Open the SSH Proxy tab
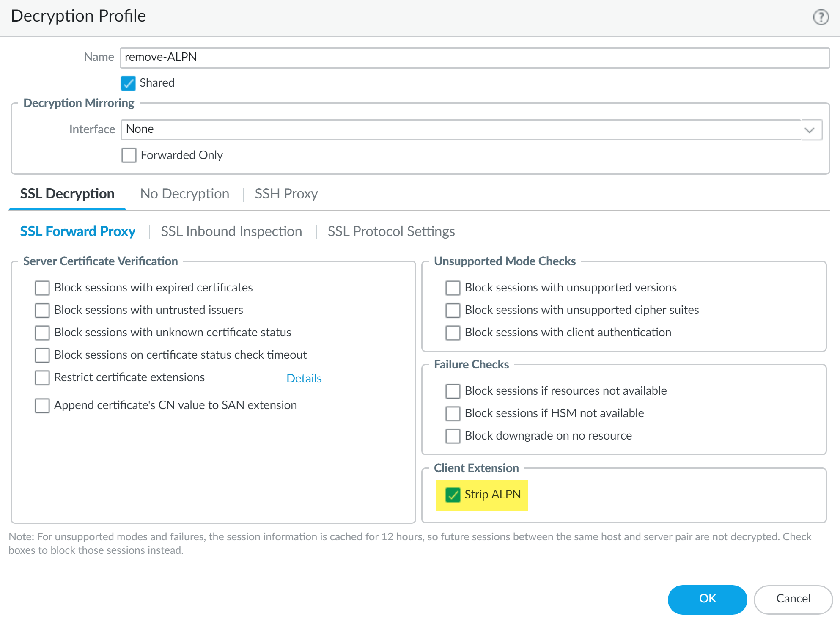 point(286,194)
